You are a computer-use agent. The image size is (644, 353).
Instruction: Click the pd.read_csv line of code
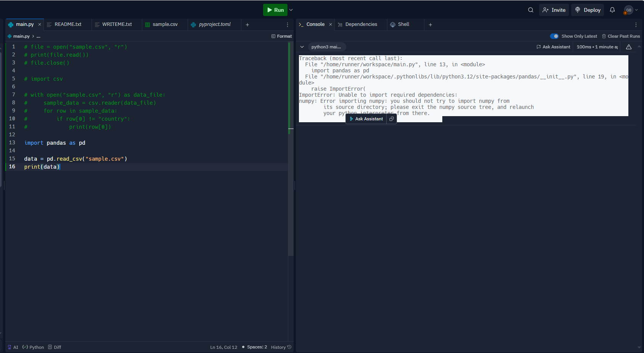pyautogui.click(x=75, y=159)
